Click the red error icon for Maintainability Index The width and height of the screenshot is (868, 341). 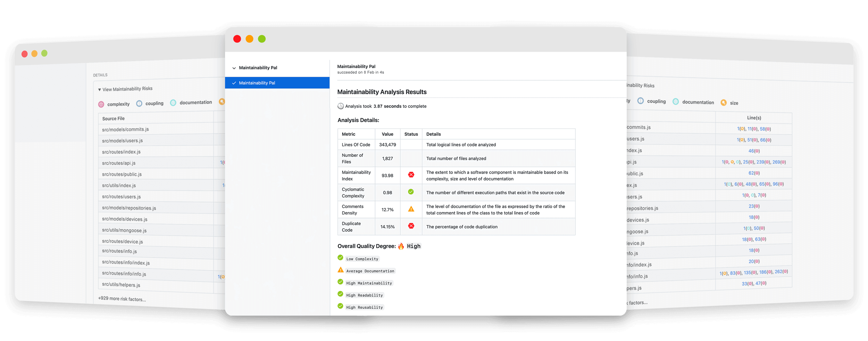[x=411, y=174]
